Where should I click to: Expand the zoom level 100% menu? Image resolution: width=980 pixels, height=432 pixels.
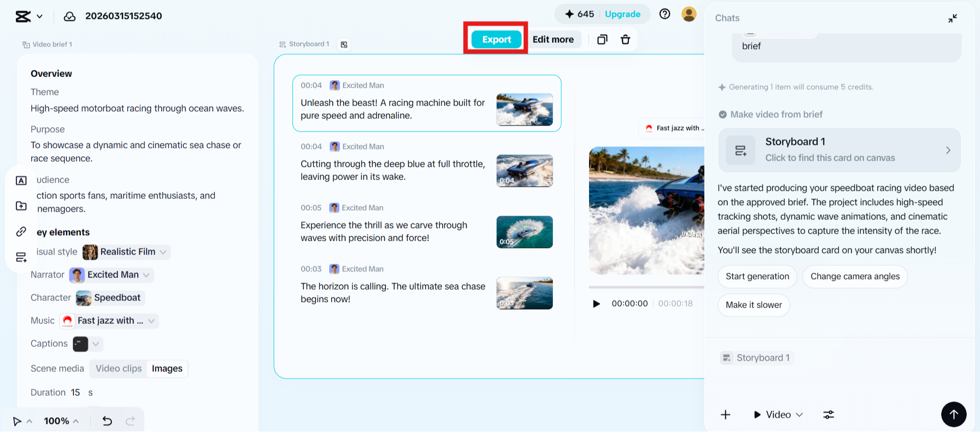[x=62, y=421]
